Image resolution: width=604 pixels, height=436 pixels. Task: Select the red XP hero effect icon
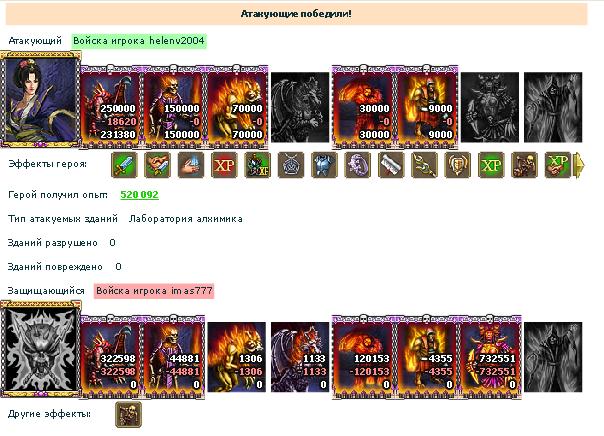coord(224,165)
